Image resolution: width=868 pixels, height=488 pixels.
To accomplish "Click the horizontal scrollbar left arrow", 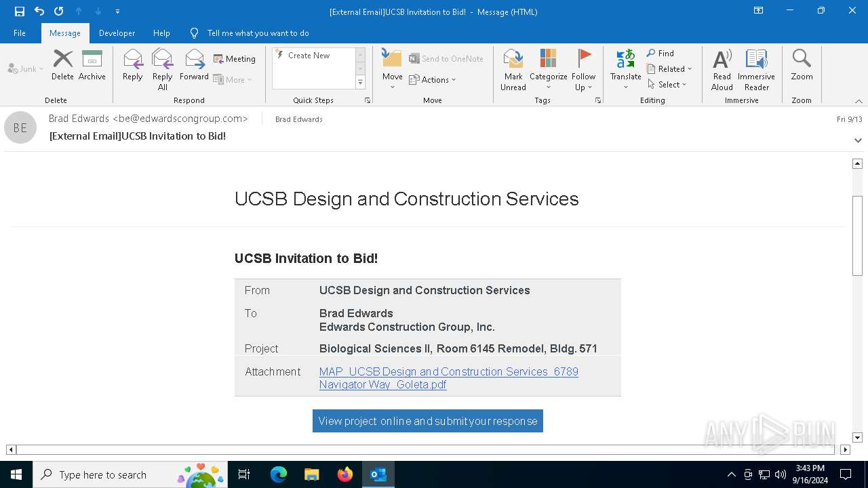I will [11, 449].
